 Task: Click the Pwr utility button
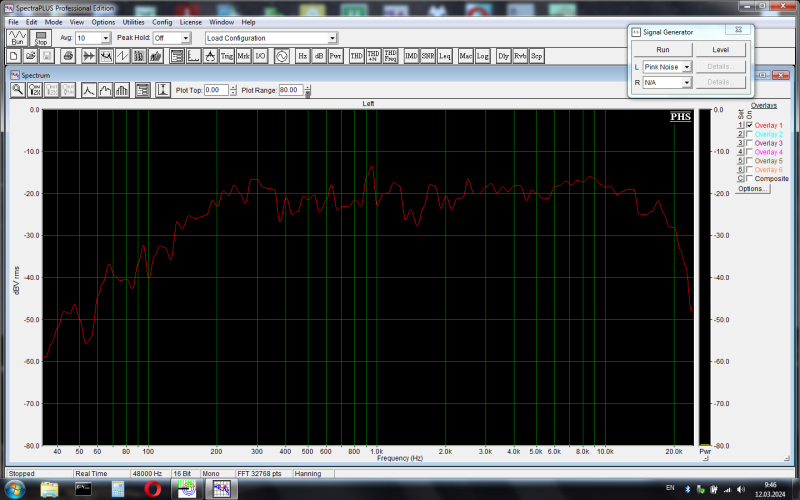click(x=335, y=56)
